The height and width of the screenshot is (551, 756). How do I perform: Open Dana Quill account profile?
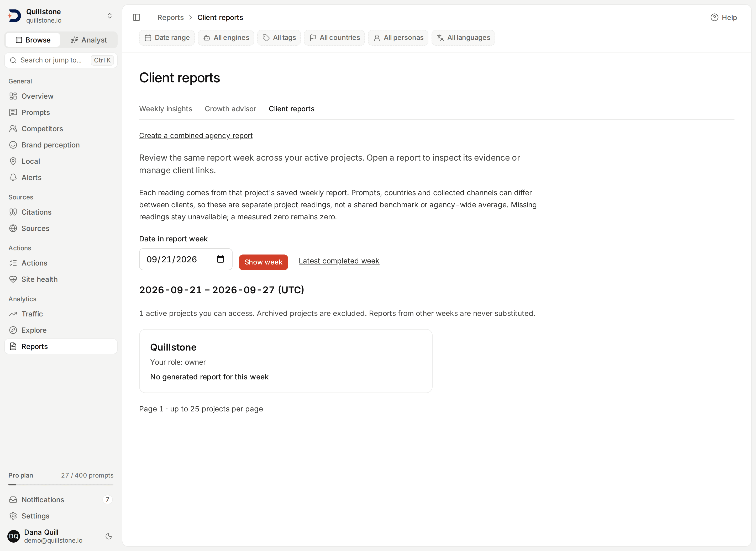(x=53, y=536)
